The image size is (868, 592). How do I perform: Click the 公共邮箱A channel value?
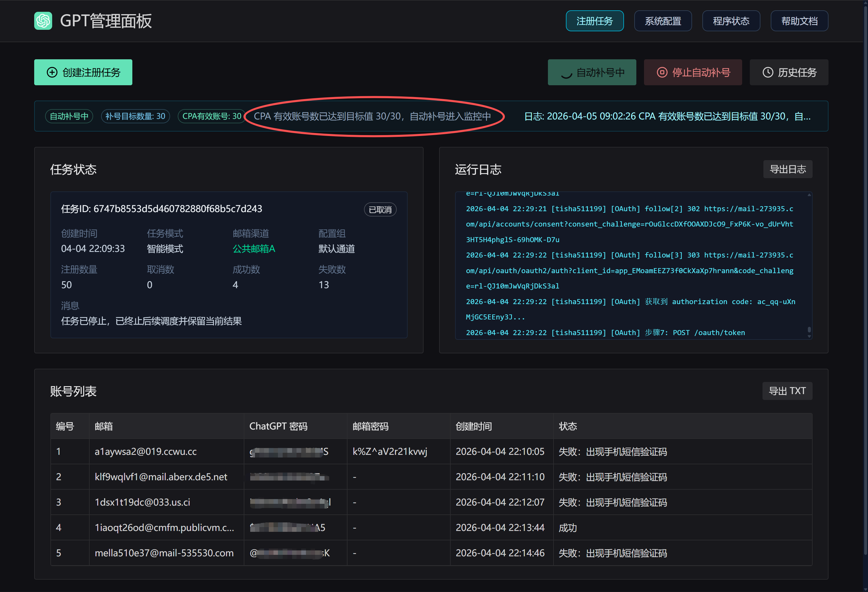(254, 249)
